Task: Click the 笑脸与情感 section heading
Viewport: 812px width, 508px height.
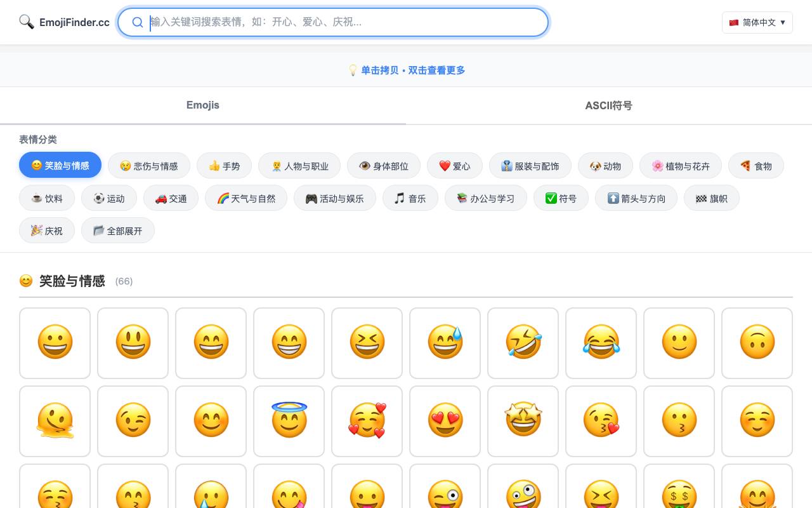Action: [x=72, y=281]
